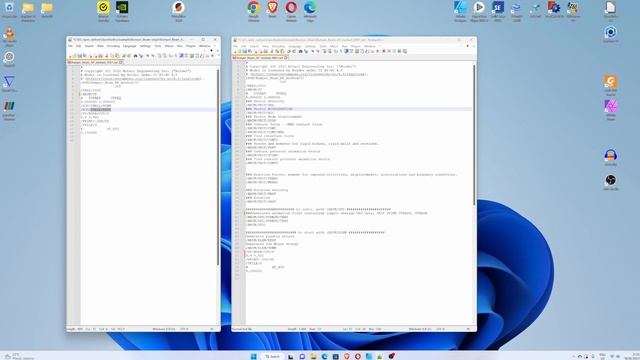The image size is (640, 360).
Task: Open Recycle Bin desktop icon
Action: point(9,8)
